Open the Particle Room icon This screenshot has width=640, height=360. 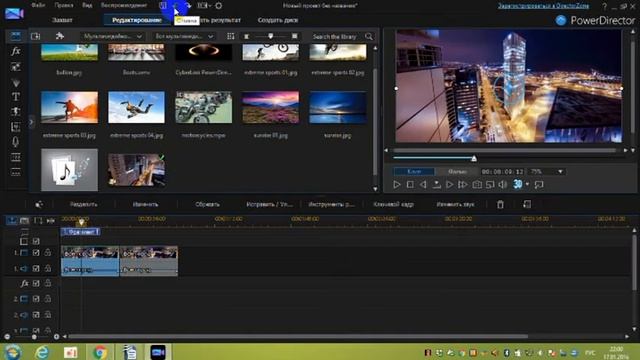(16, 82)
